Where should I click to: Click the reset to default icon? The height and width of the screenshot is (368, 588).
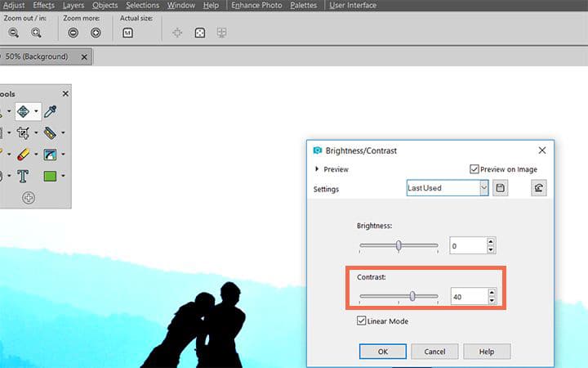click(x=538, y=188)
